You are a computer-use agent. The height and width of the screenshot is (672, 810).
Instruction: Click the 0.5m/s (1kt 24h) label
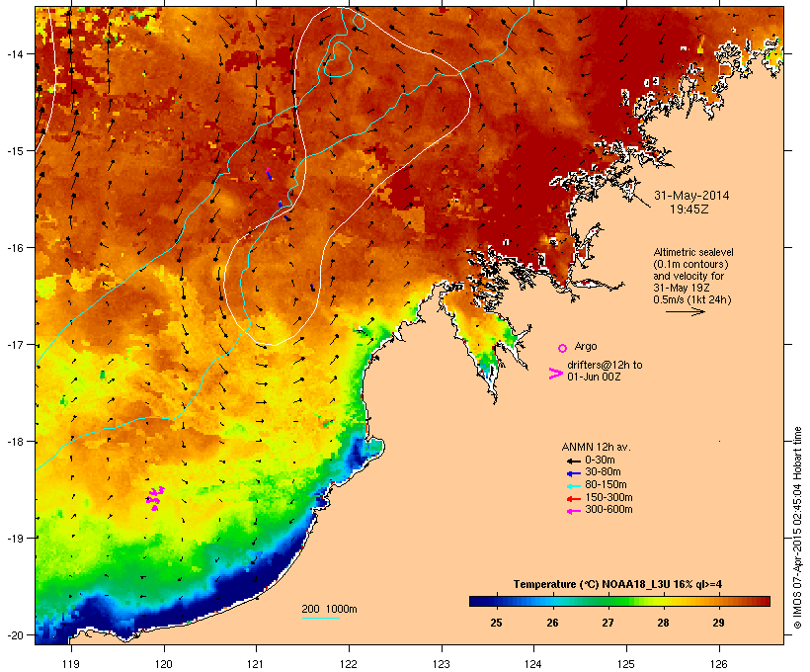[x=692, y=299]
